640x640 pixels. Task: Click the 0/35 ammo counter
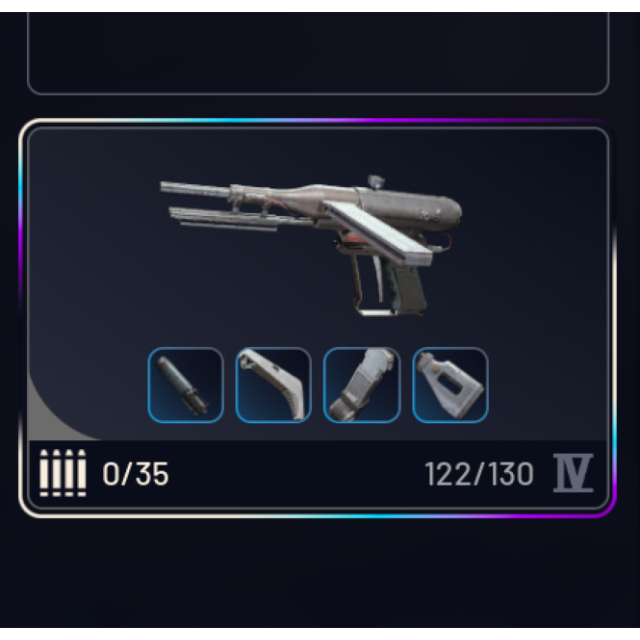click(136, 474)
